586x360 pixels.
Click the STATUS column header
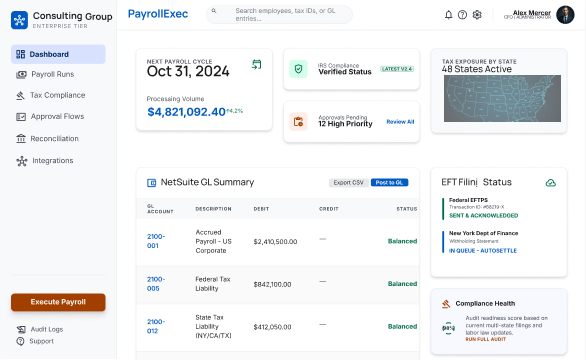coord(407,209)
